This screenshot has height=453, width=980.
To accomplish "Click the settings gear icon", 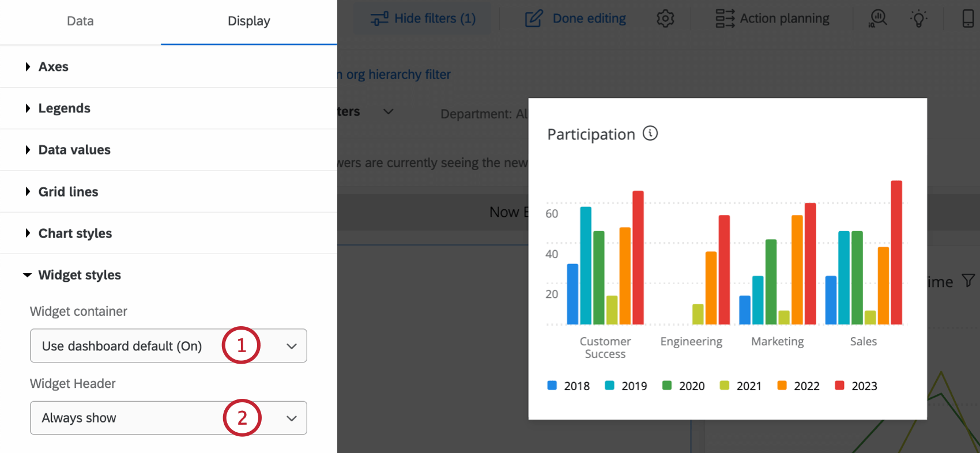I will coord(665,18).
